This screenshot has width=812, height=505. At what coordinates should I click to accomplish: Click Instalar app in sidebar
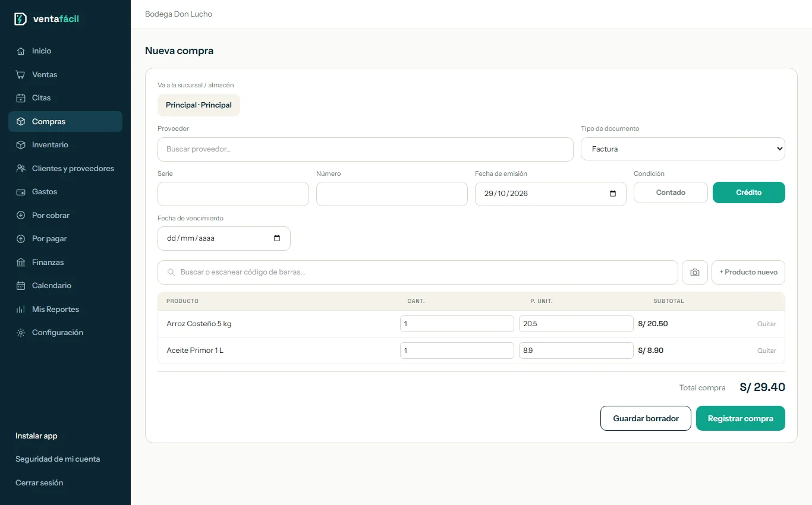[36, 436]
